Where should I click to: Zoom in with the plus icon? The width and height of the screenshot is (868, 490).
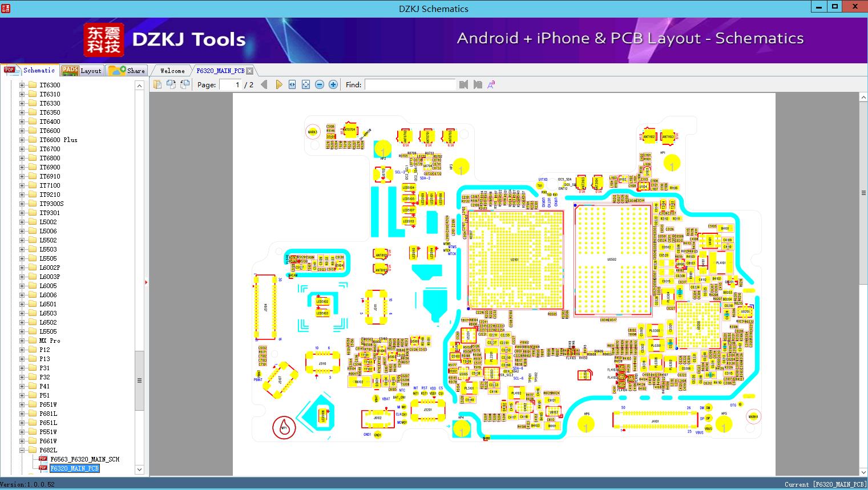pos(333,84)
